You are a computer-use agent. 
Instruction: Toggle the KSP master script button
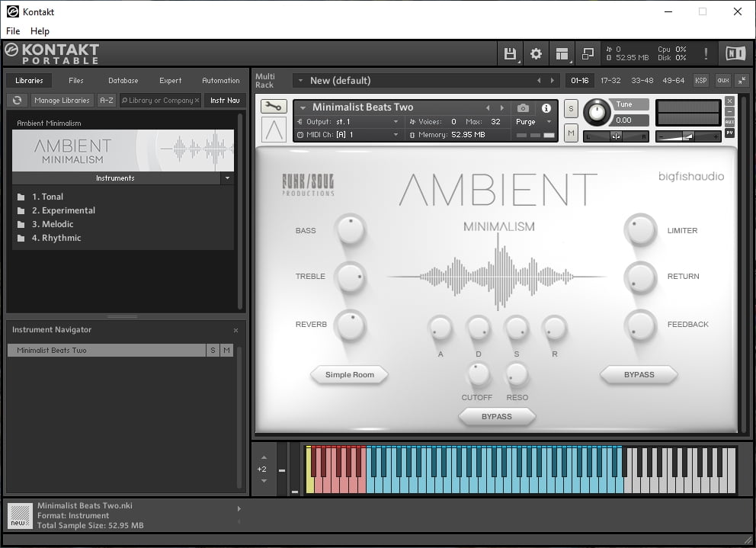pos(700,81)
